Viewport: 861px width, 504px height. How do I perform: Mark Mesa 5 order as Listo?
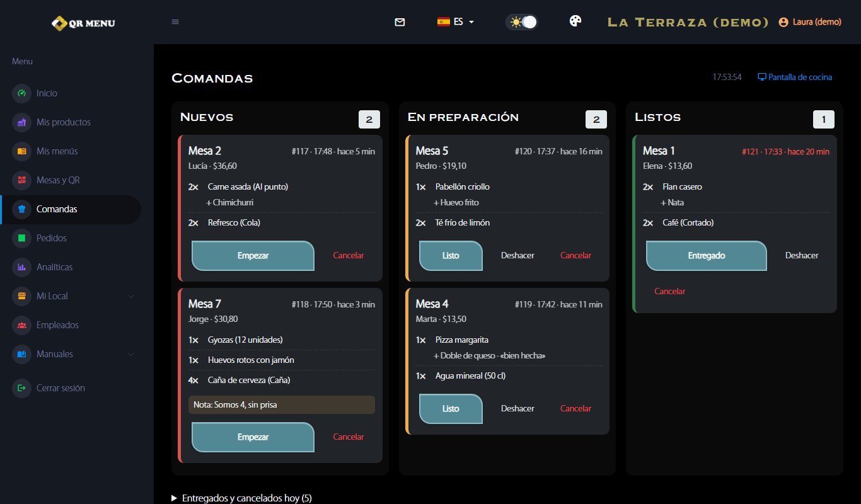[451, 256]
